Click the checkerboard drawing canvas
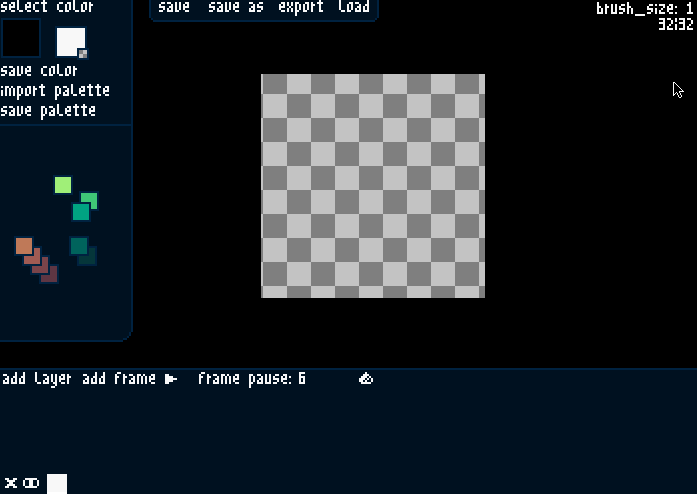Viewport: 697px width, 494px height. coord(373,186)
